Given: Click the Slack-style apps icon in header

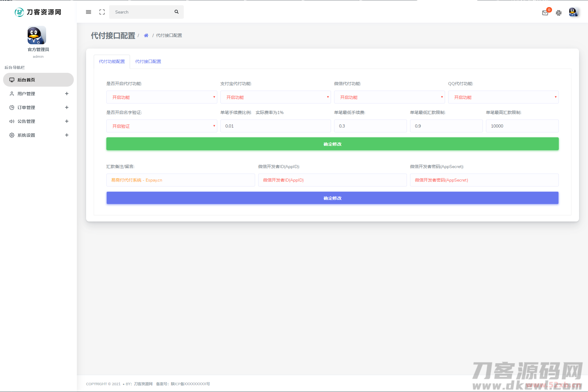Looking at the screenshot, I should click(558, 13).
